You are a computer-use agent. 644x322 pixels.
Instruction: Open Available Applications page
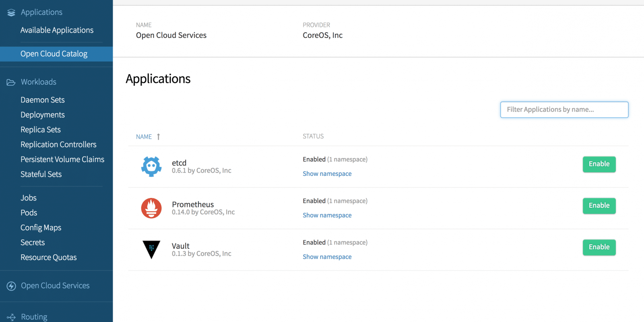click(57, 30)
